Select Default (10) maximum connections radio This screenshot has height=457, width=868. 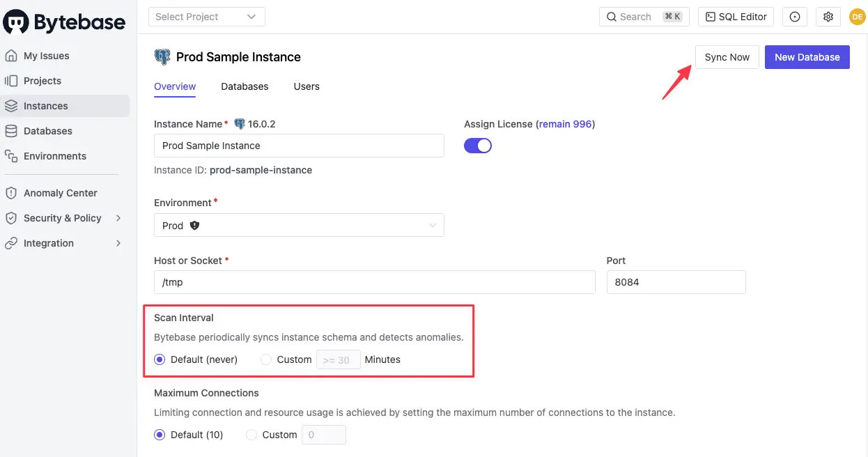[x=160, y=435]
